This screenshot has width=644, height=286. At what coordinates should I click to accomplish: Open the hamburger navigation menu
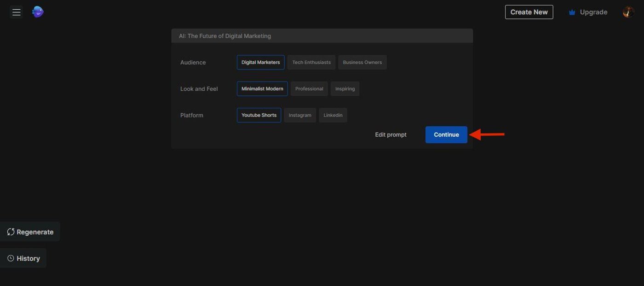click(x=16, y=12)
